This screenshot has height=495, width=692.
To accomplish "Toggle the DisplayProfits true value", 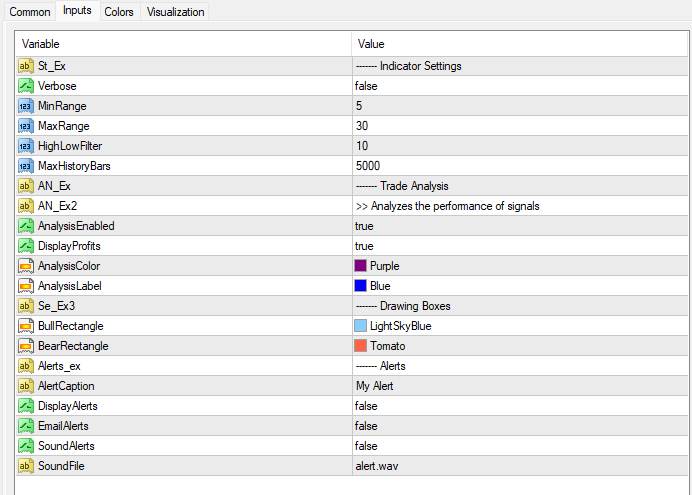I will [364, 246].
